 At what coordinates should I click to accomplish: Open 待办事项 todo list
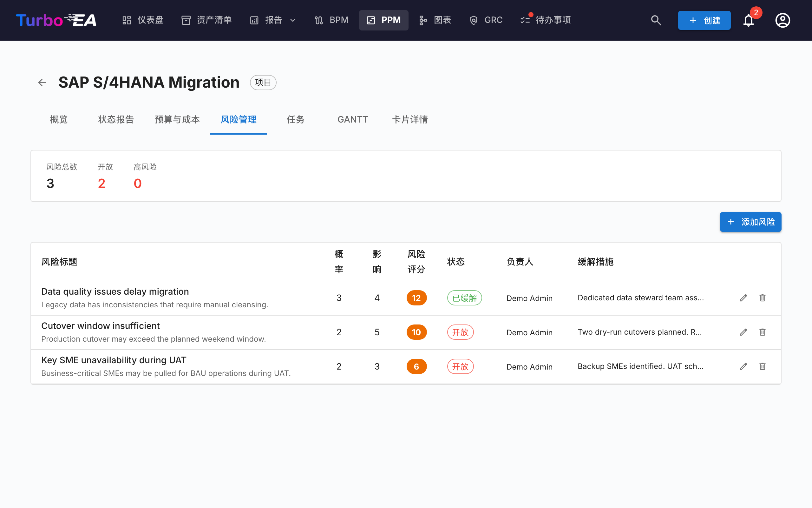(546, 20)
